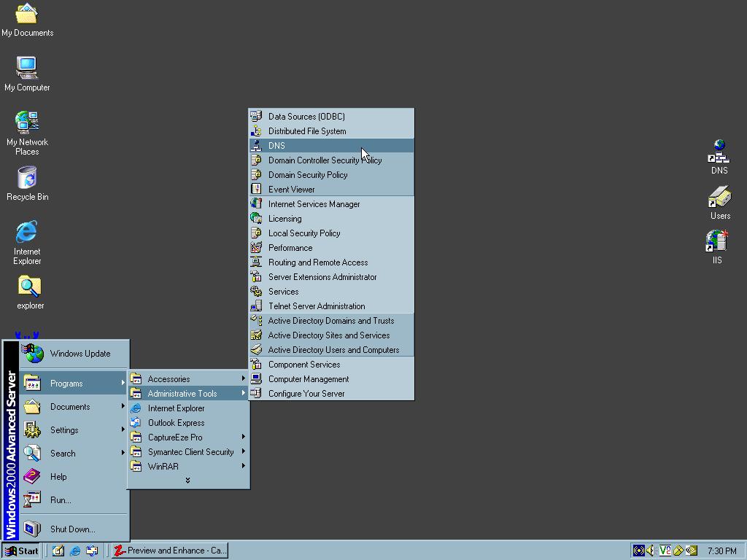Open Server Extensions Administrator
Screen dimensions: 747x560
[332, 276]
